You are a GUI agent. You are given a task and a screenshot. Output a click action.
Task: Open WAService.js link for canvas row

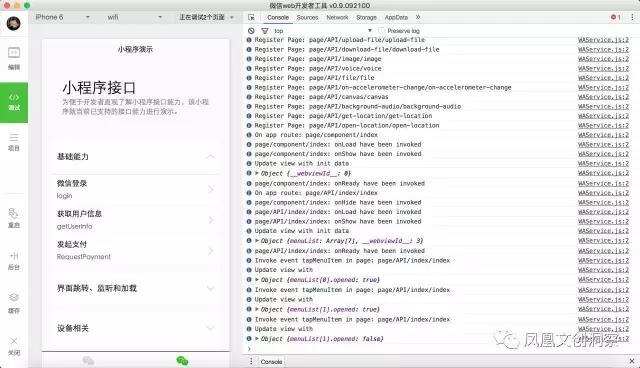click(603, 97)
